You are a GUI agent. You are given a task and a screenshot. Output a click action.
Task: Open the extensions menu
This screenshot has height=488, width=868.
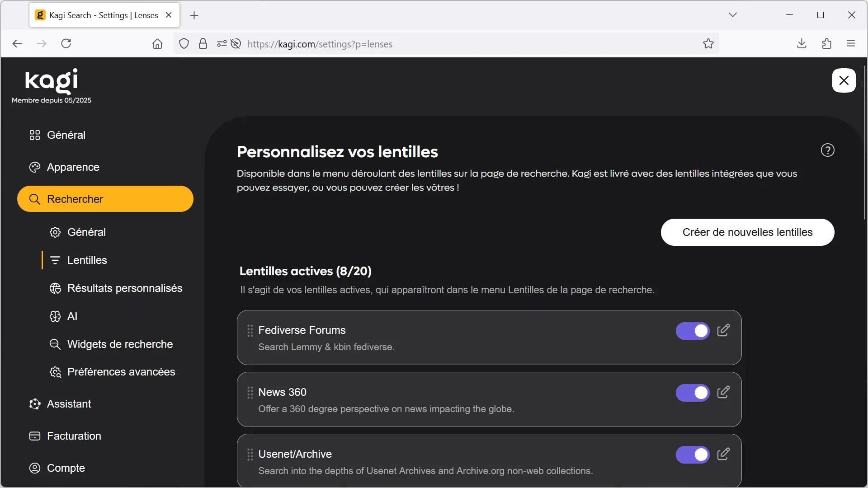coord(826,43)
